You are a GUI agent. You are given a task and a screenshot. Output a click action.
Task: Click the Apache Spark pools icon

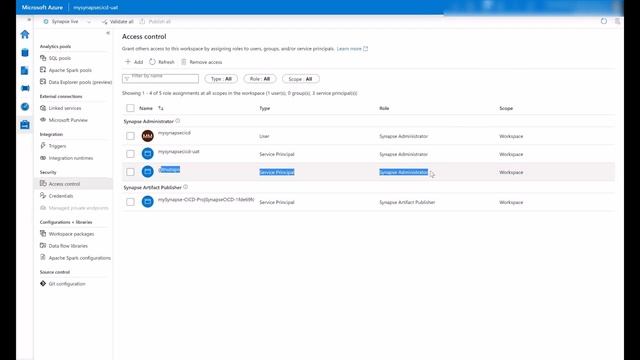[x=43, y=70]
